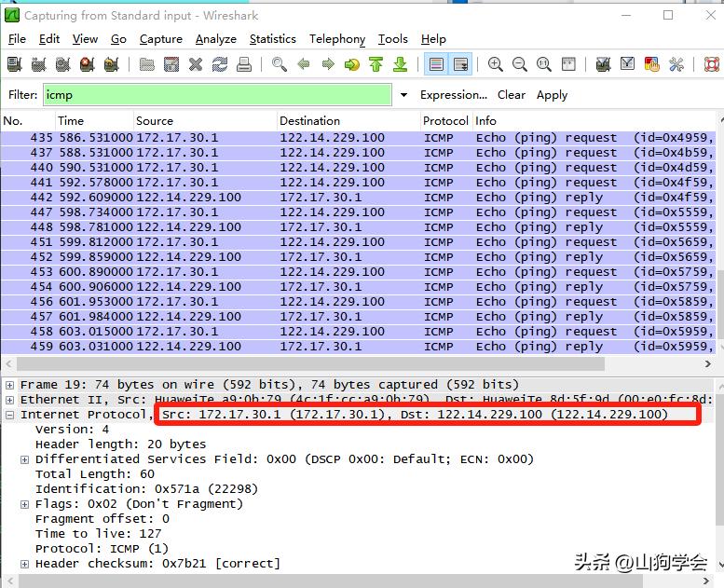The height and width of the screenshot is (588, 724).
Task: Open the Telephony menu
Action: point(337,39)
